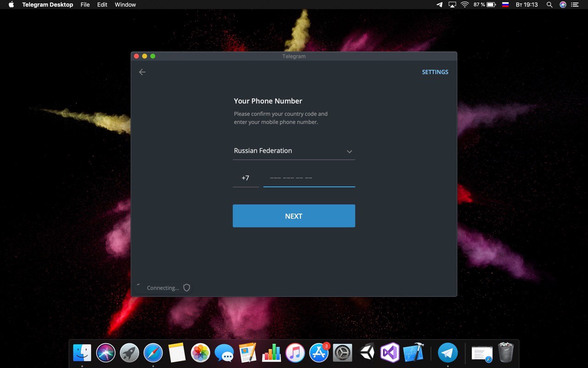Open Photos app in the Dock

[x=200, y=353]
